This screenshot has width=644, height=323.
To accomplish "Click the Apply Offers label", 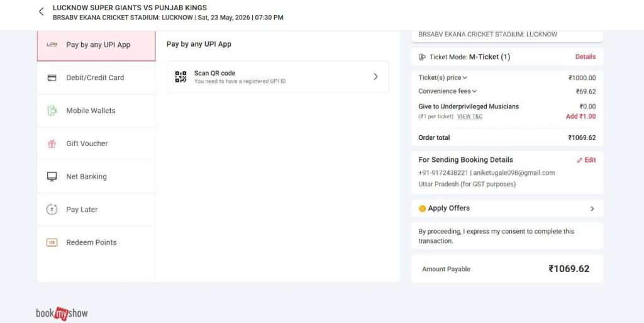I will 449,208.
